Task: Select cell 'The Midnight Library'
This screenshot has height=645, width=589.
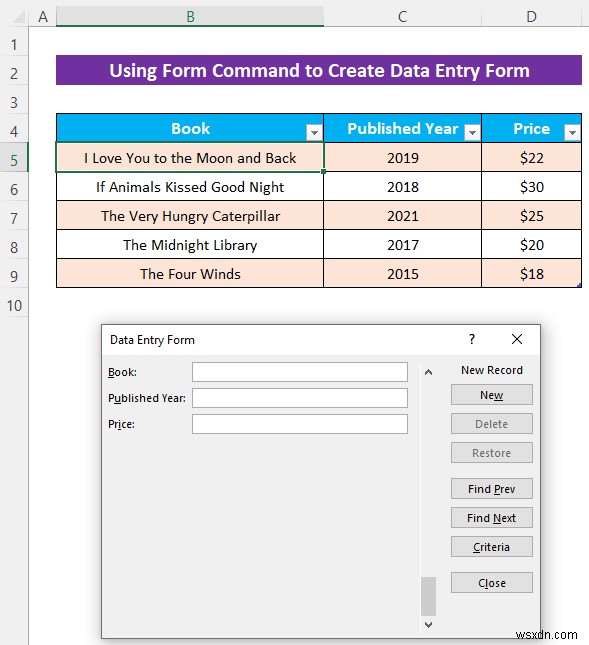Action: (x=190, y=244)
